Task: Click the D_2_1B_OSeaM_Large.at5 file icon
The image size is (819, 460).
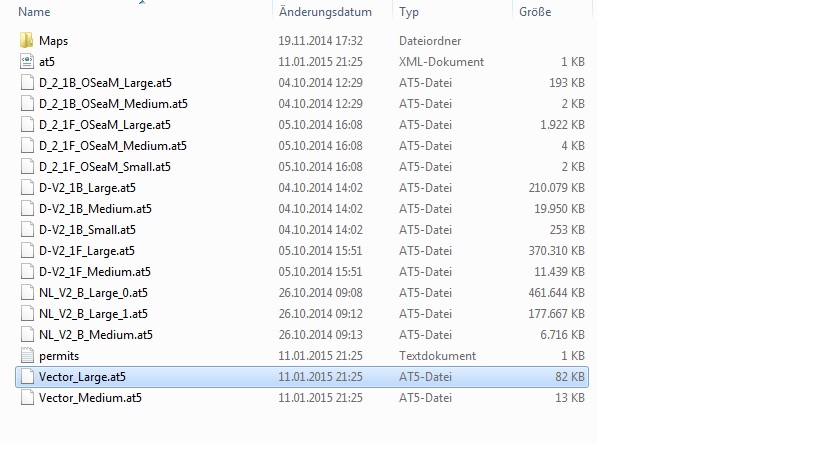Action: [x=27, y=83]
